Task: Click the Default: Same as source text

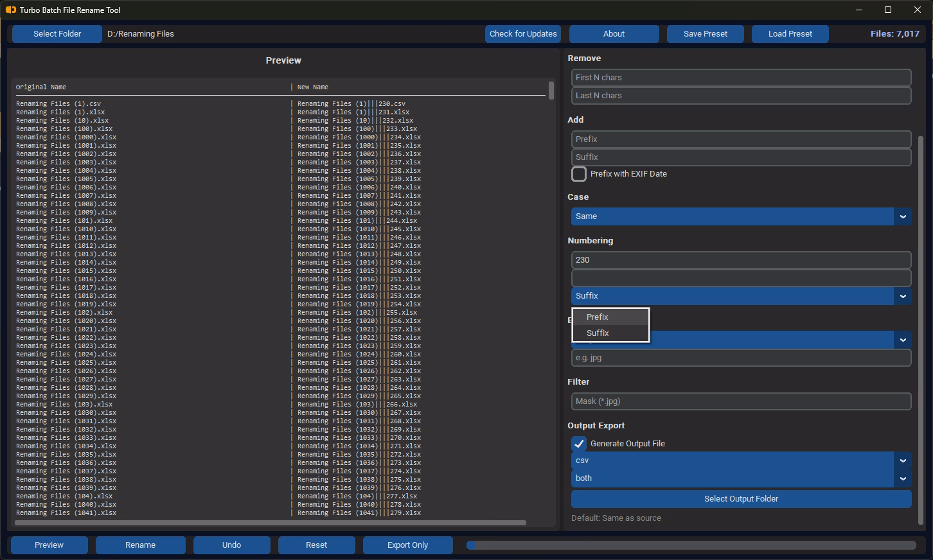Action: point(616,518)
